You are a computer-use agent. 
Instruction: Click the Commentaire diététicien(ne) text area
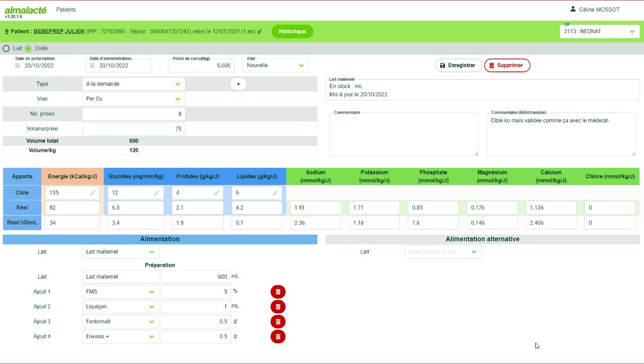click(x=561, y=134)
